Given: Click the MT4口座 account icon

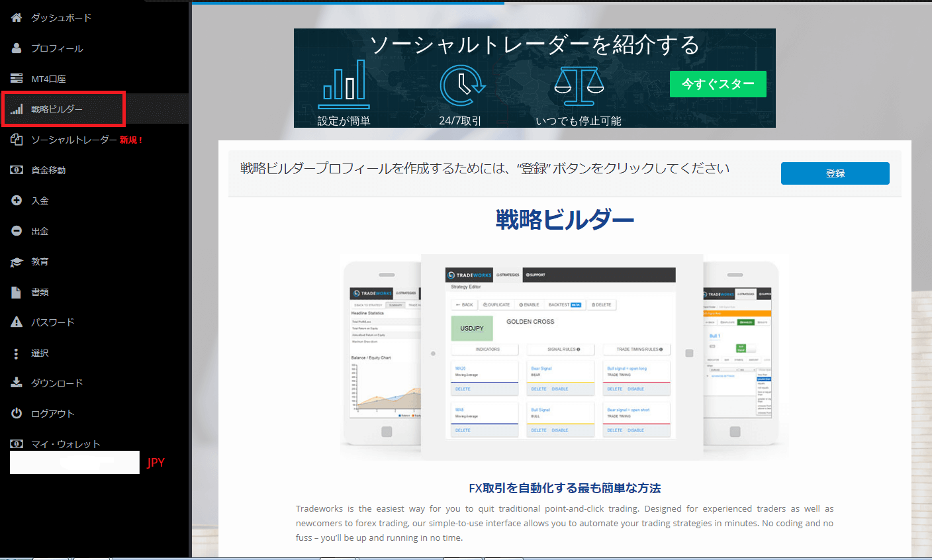Looking at the screenshot, I should click(x=17, y=79).
